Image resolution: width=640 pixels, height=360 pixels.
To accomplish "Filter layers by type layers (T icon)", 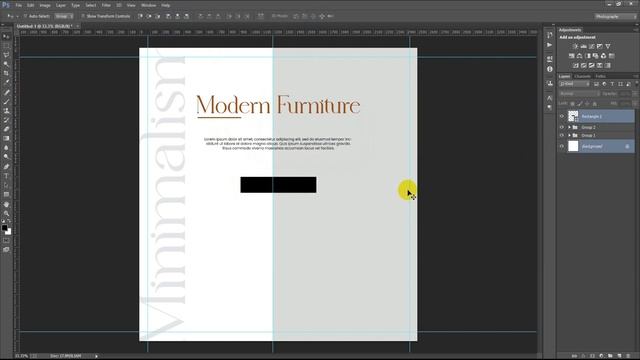I will coord(612,84).
